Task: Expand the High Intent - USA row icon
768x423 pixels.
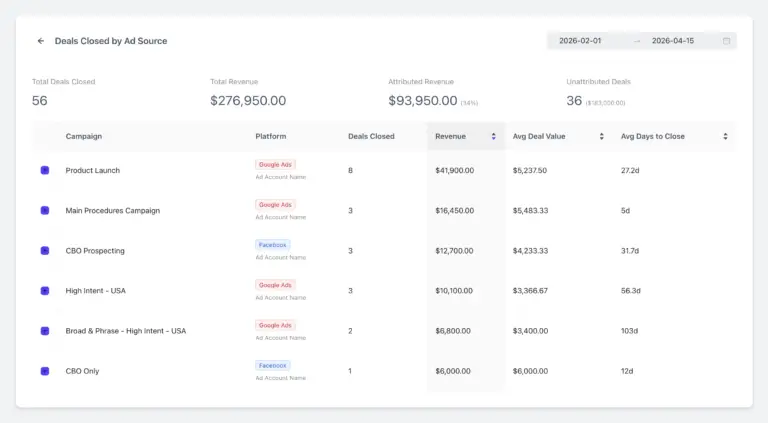Action: pyautogui.click(x=45, y=291)
